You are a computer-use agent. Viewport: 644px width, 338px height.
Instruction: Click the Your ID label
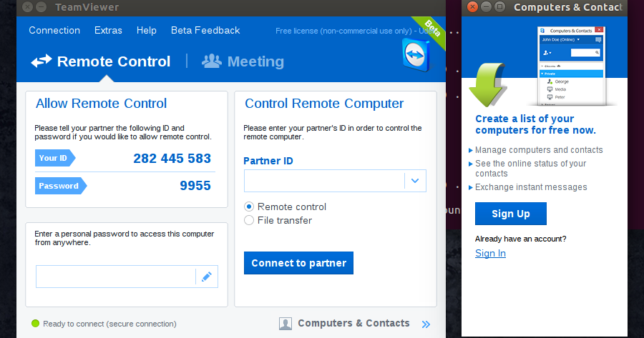tap(55, 158)
